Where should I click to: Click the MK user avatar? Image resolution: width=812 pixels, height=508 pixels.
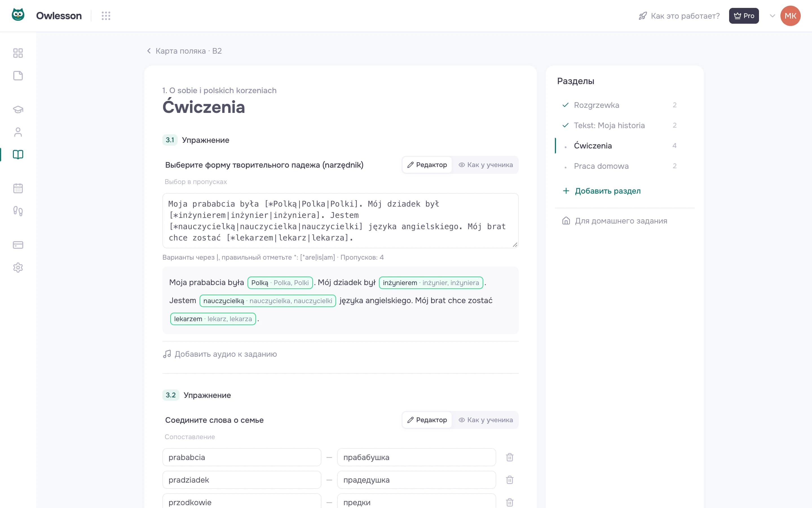click(790, 16)
